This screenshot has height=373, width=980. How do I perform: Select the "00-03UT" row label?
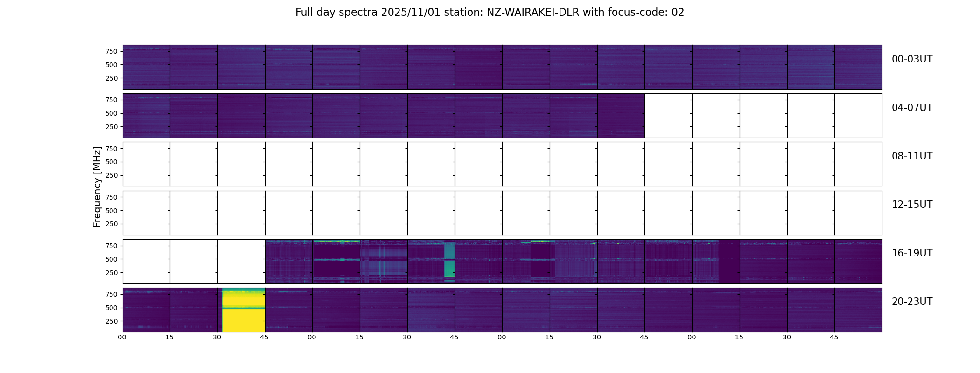click(x=912, y=59)
